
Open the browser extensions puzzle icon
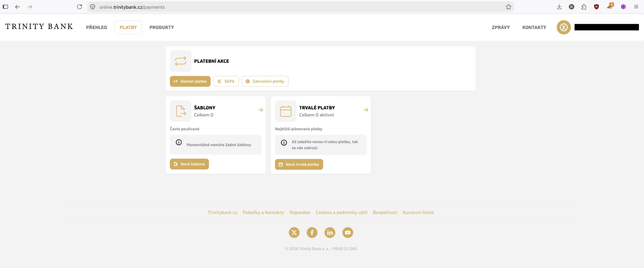click(x=584, y=7)
